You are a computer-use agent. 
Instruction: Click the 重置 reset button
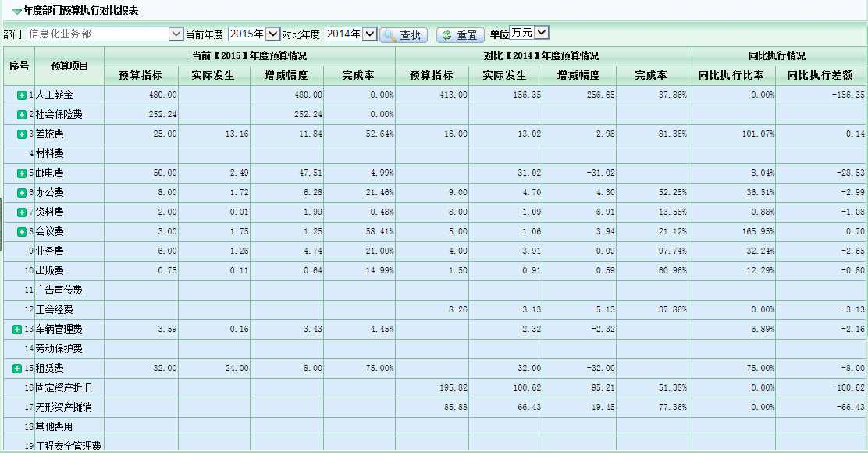[x=461, y=35]
